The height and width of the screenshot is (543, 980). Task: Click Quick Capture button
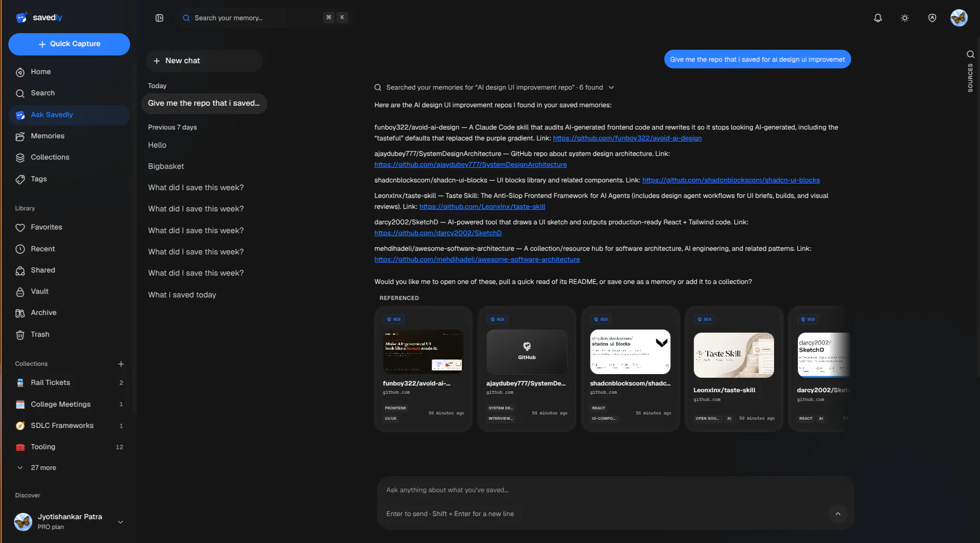pyautogui.click(x=69, y=44)
